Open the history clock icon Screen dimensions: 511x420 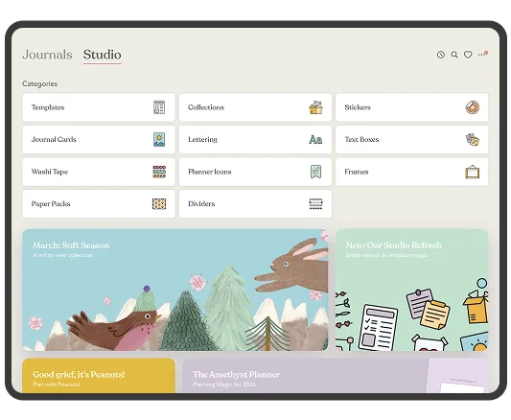pyautogui.click(x=441, y=55)
